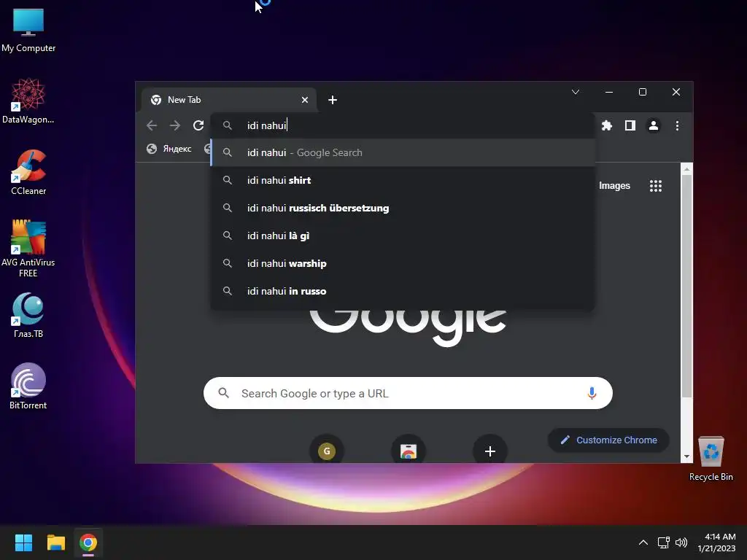
Task: Choose the 'idi nahui in russo' suggestion
Action: pyautogui.click(x=403, y=291)
